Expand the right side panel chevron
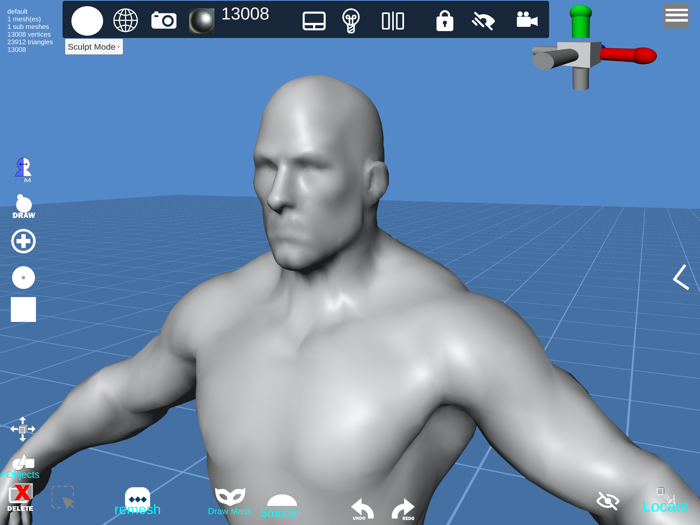700x525 pixels. (680, 277)
